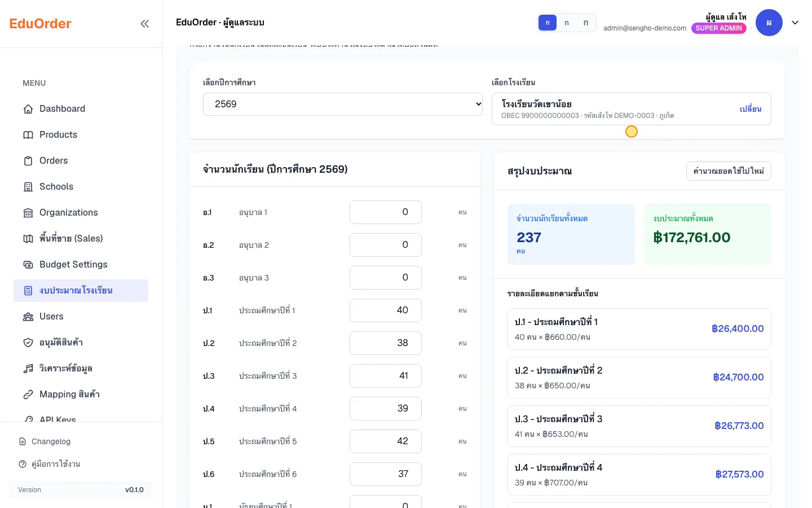Click the SUPER ADMIN badge
This screenshot has width=812, height=508.
[x=719, y=28]
